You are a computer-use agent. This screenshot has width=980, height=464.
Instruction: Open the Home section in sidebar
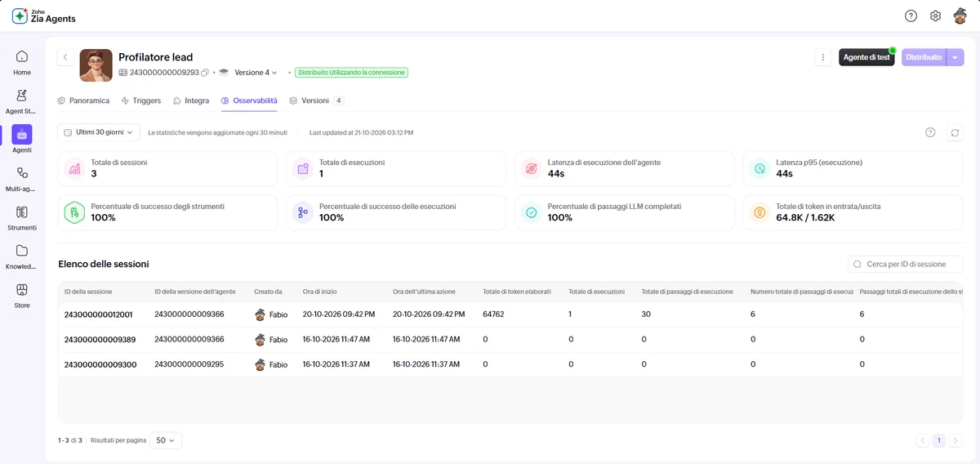tap(22, 62)
